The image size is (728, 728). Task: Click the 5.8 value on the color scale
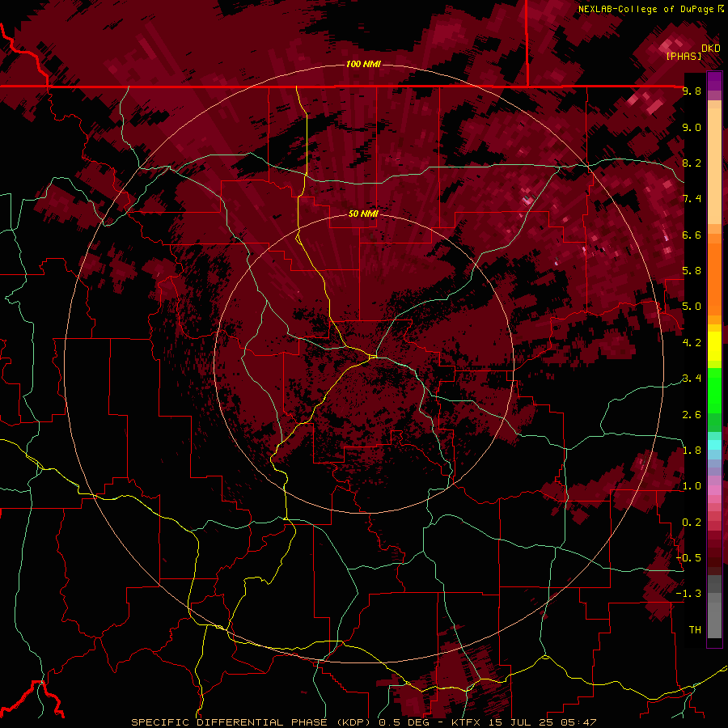[x=692, y=271]
